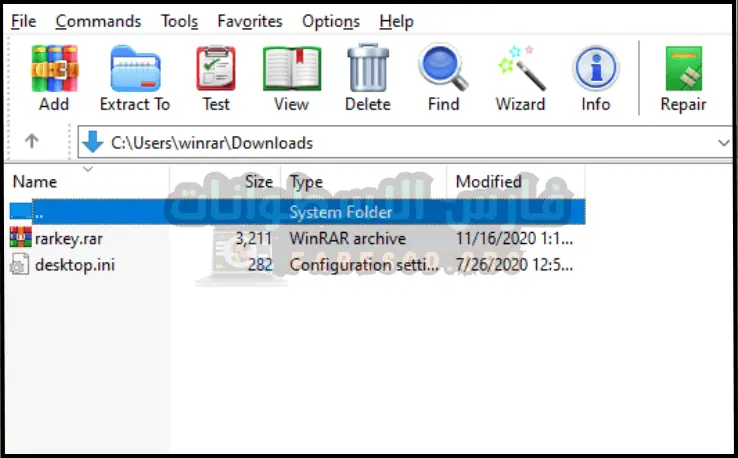Open the Options menu

point(330,21)
